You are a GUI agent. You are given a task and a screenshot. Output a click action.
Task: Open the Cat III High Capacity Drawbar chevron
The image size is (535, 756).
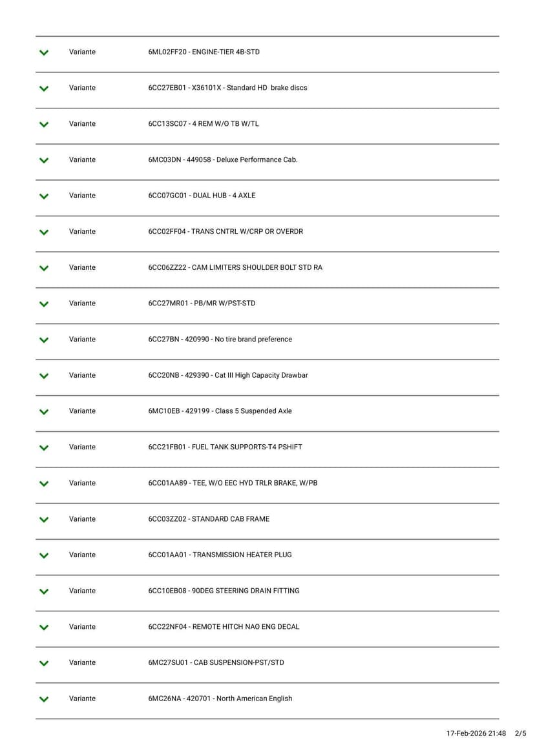[x=43, y=376]
